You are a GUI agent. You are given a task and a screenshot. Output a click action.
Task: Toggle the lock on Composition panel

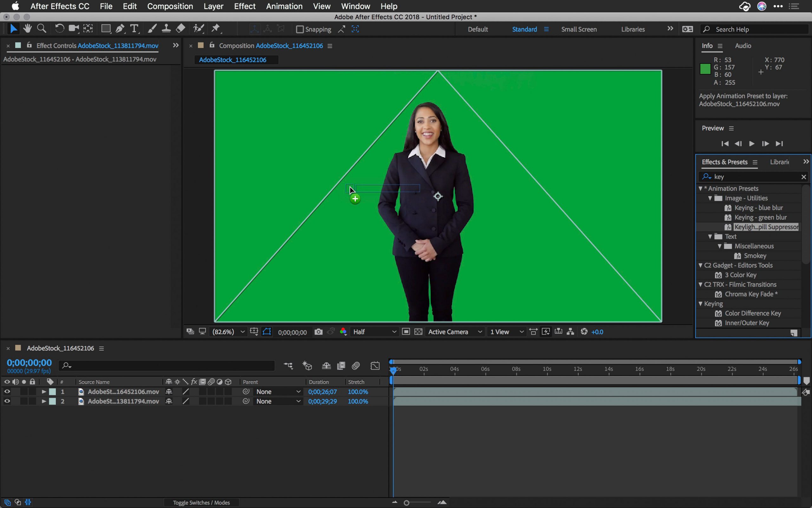(212, 45)
